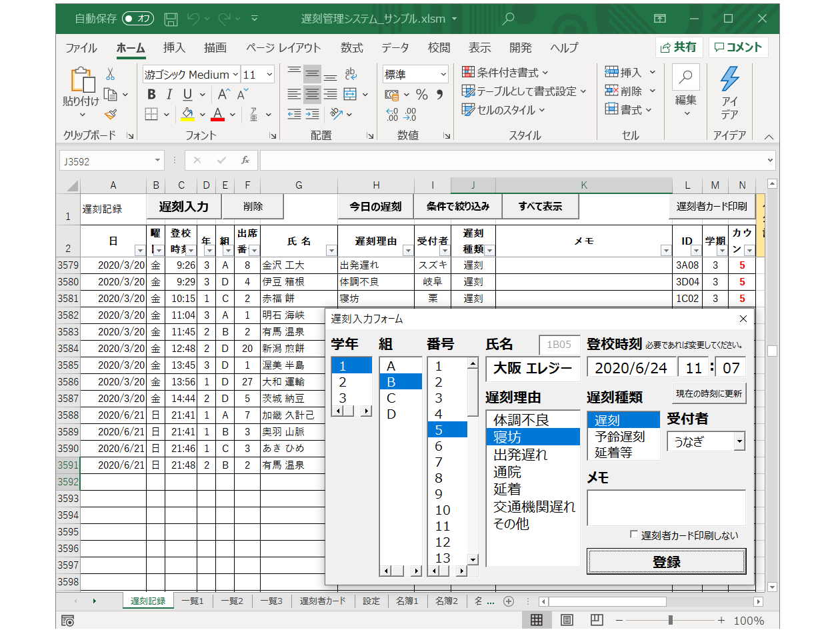Switch to Normal view in status bar
840x630 pixels.
point(536,620)
